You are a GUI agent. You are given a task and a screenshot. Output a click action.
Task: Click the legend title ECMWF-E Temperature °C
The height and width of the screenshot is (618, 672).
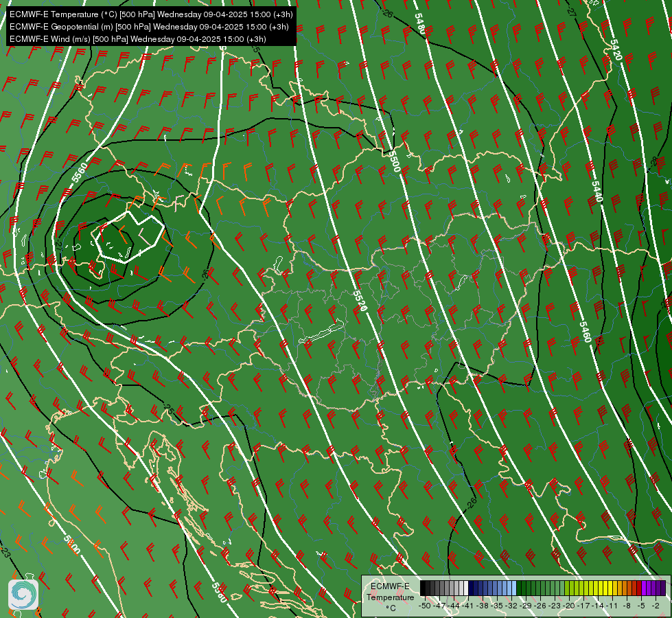point(390,597)
